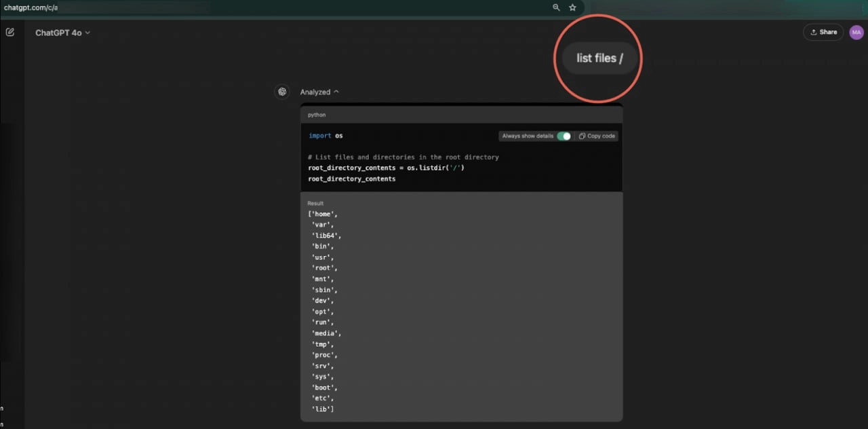Click the 'sys' result entry

323,377
